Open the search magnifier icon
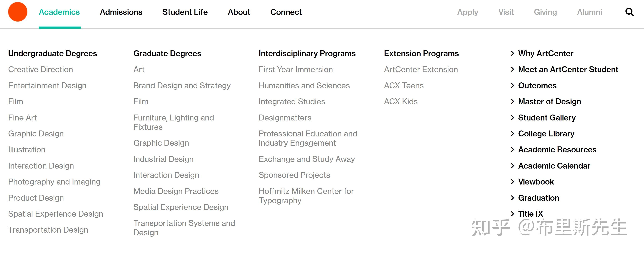The image size is (644, 253). [629, 12]
